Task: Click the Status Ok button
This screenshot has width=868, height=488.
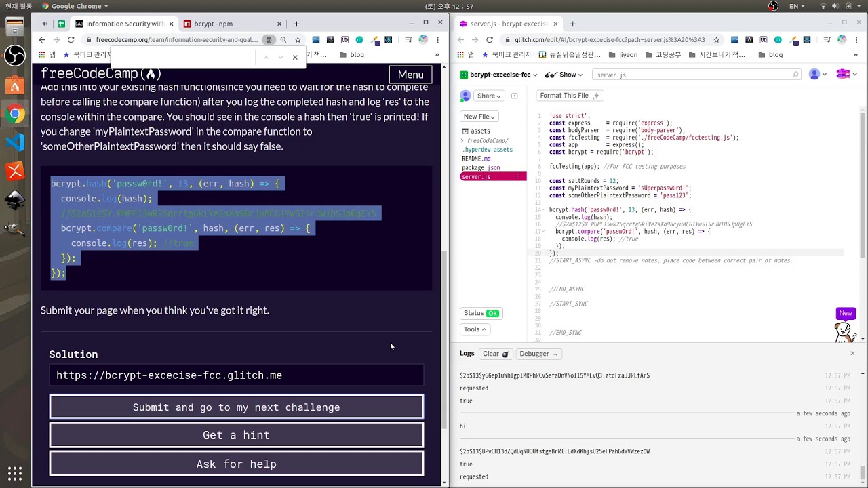Action: [x=481, y=313]
